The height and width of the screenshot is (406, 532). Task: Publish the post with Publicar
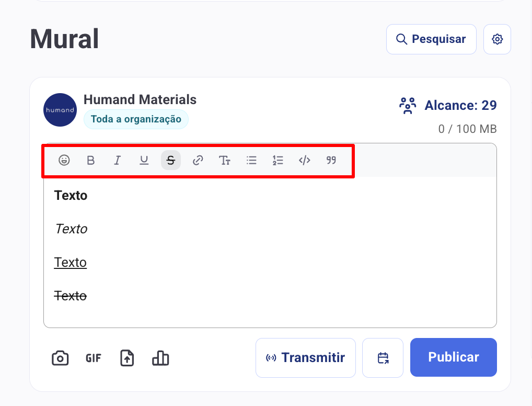pos(453,357)
